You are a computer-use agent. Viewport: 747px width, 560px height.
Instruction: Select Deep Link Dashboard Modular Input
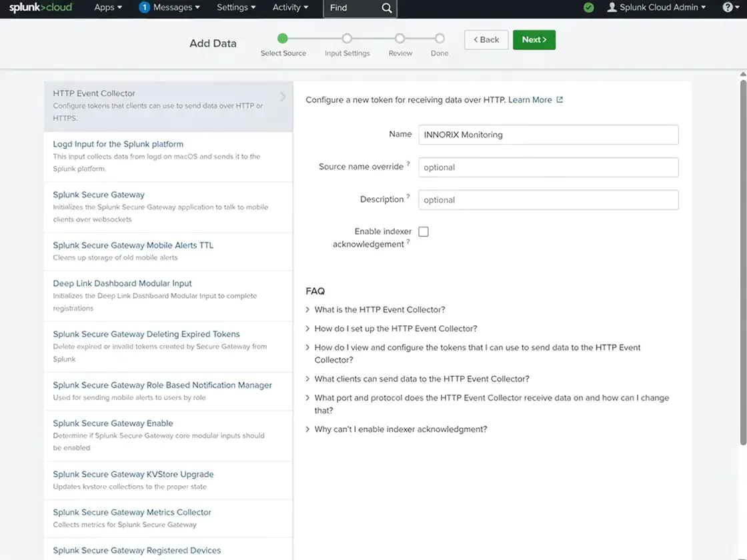tap(169, 296)
